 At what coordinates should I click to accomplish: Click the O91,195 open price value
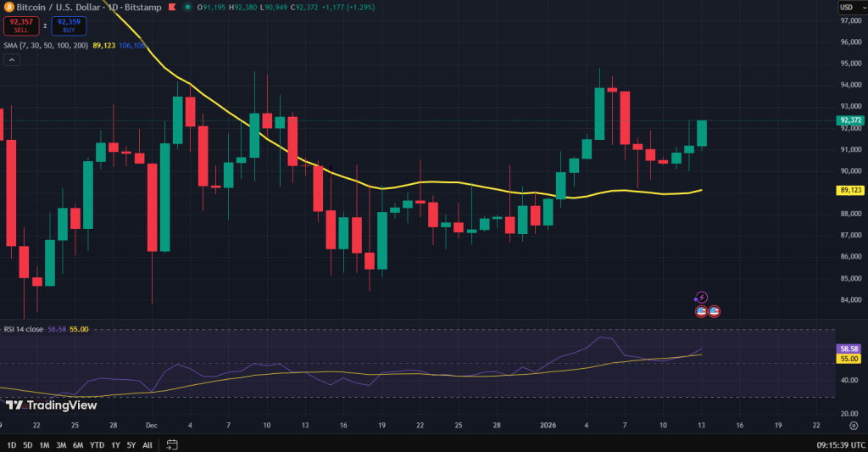(x=211, y=7)
